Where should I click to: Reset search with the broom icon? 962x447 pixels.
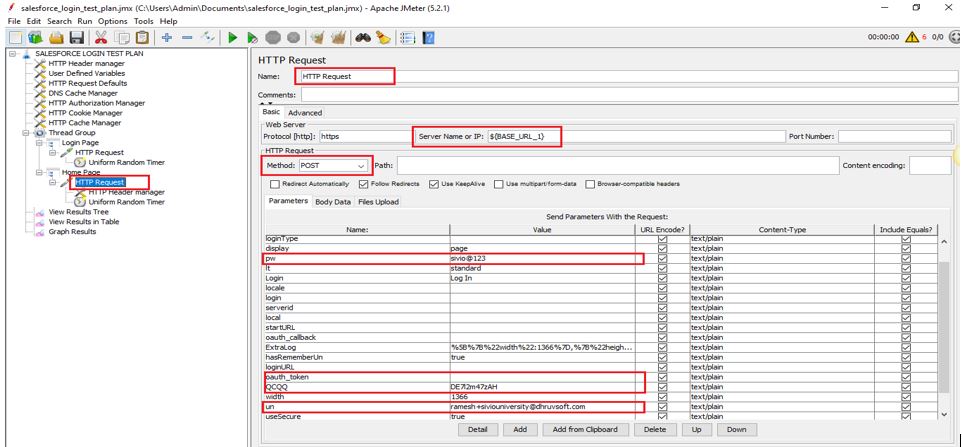[383, 38]
